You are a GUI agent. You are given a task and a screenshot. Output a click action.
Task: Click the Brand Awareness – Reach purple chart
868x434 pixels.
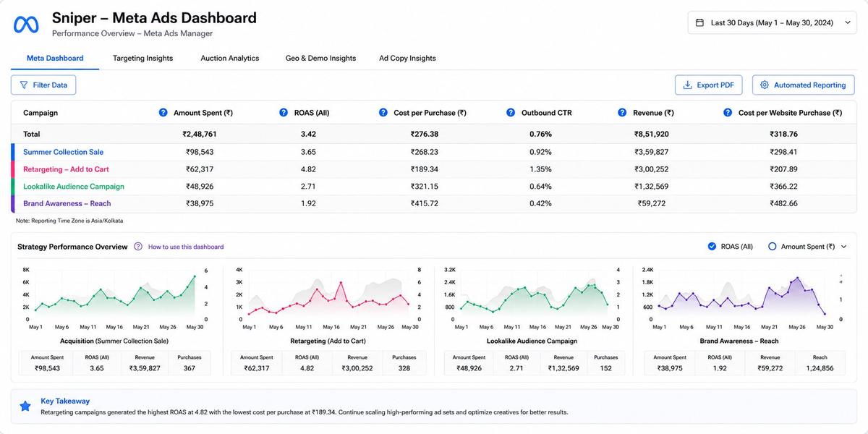(x=742, y=295)
